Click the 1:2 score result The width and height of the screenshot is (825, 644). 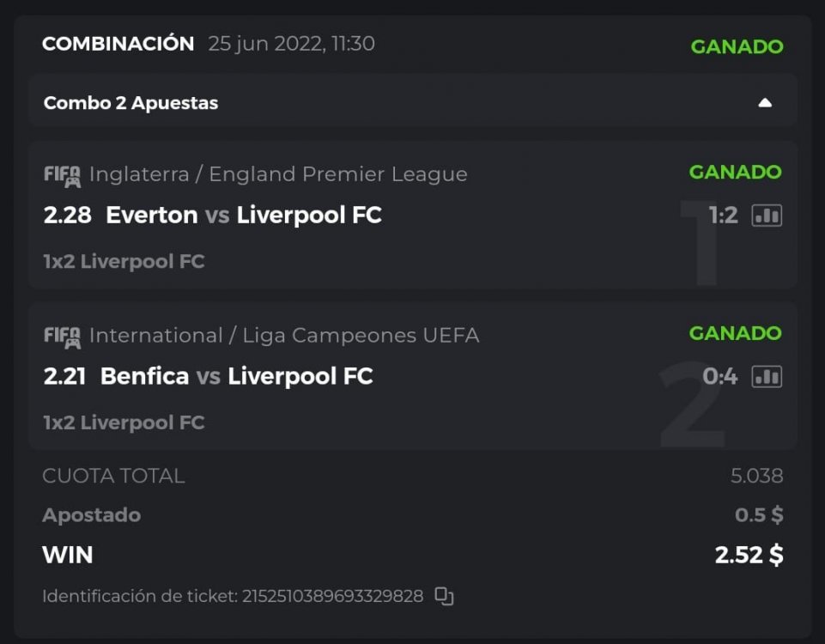coord(723,216)
